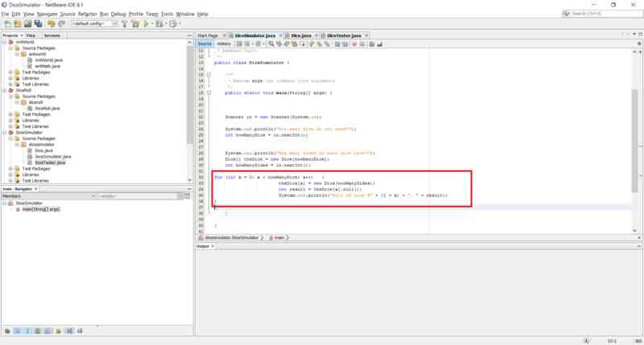Collapse the DiceRoll project node
The height and width of the screenshot is (345, 644).
[x=5, y=90]
